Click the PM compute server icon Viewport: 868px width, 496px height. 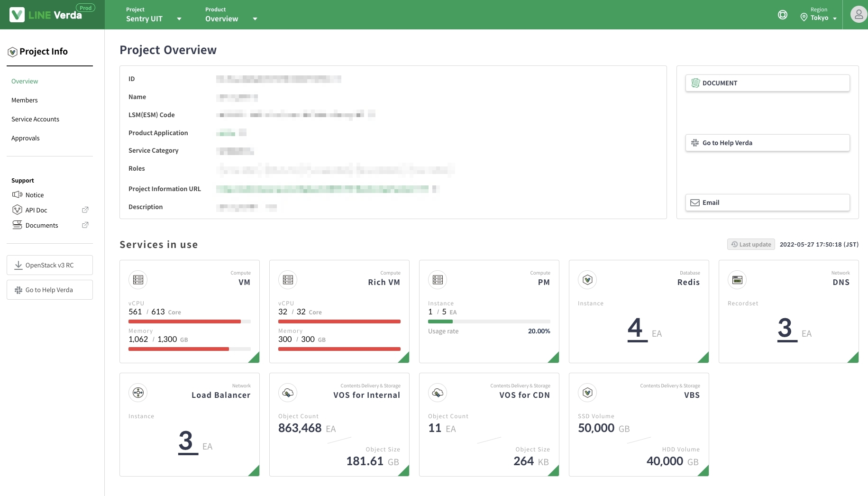[438, 280]
